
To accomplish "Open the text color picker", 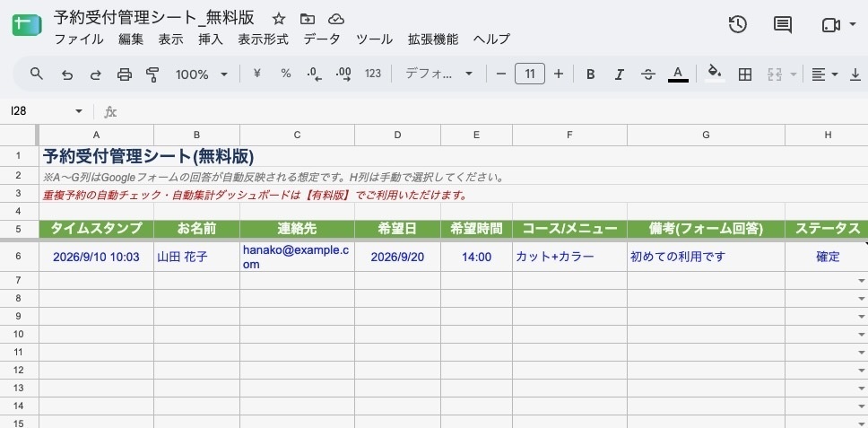I will tap(678, 74).
